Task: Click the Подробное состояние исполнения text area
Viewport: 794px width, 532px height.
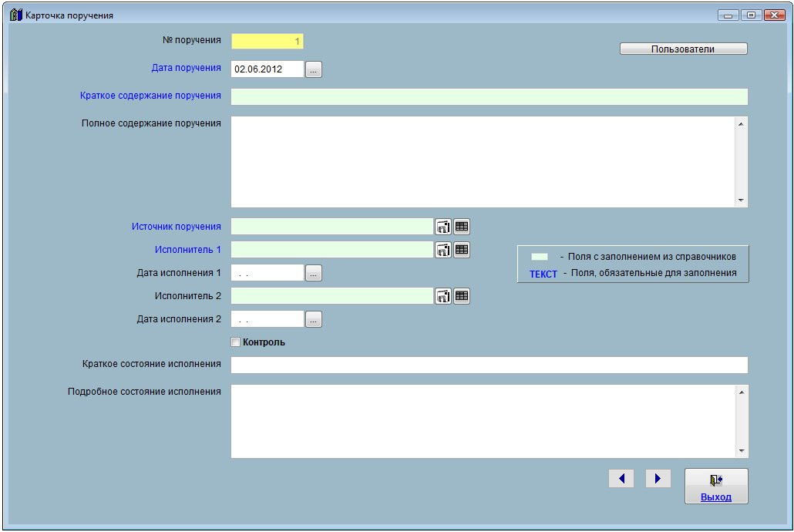Action: 490,421
